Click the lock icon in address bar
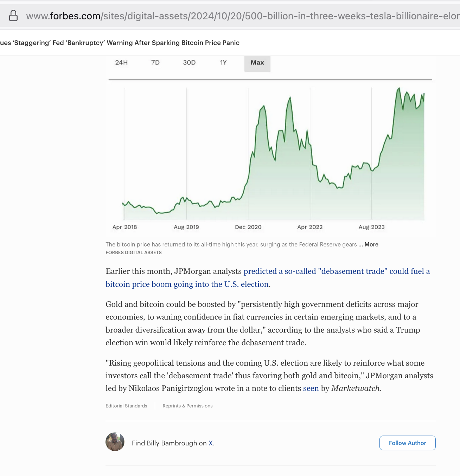 (13, 15)
